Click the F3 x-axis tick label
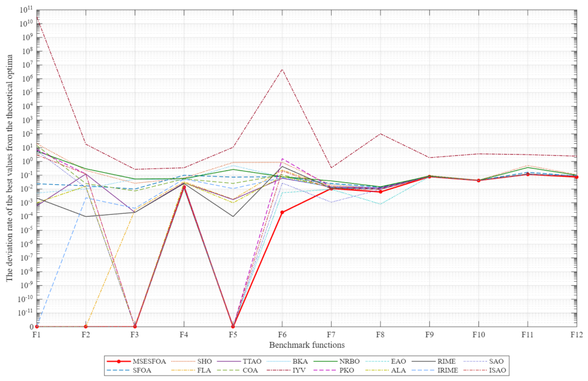This screenshot has height=381, width=588. [135, 335]
